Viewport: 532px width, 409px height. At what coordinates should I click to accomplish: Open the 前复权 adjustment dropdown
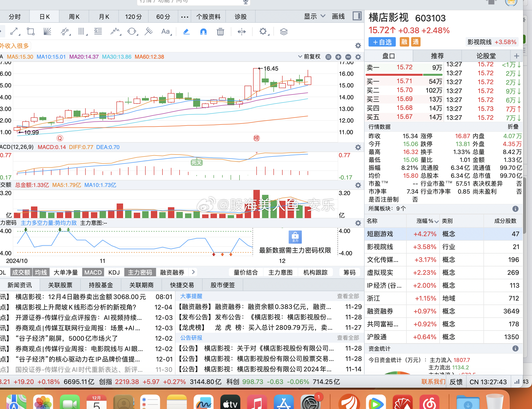pyautogui.click(x=309, y=57)
